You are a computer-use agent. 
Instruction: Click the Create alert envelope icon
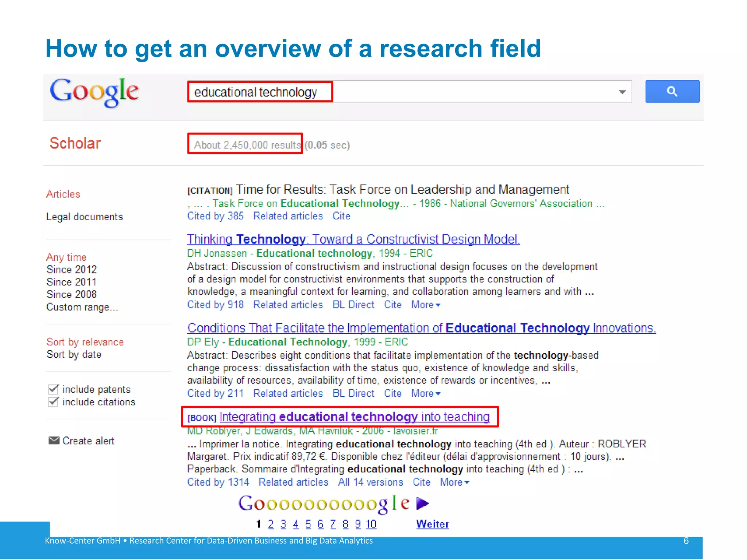(54, 440)
